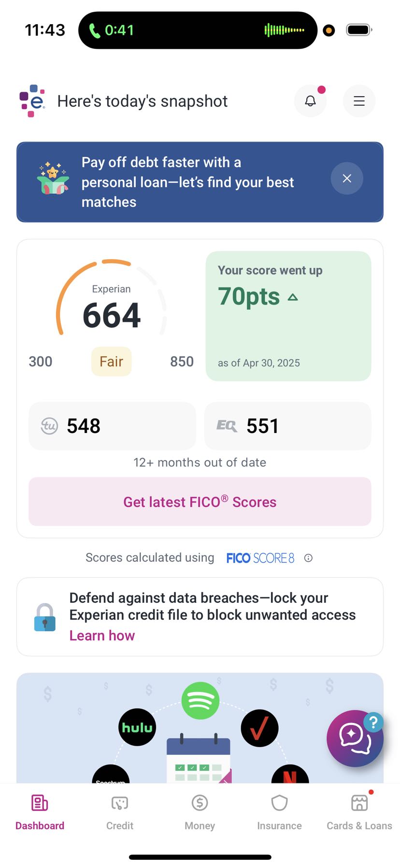Tap the Experian 664 score gauge
Image resolution: width=400 pixels, height=868 pixels.
coord(112,309)
